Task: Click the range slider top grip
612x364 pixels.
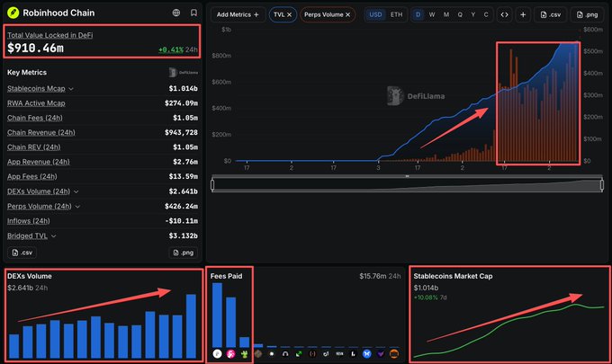Action: 407,176
